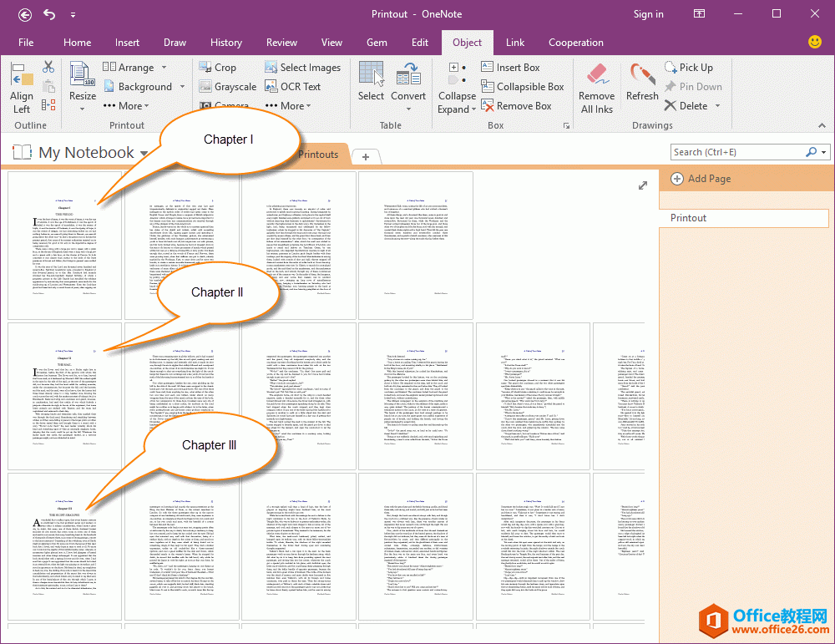Image resolution: width=835 pixels, height=644 pixels.
Task: Run OCR Text on the printout
Action: point(292,87)
